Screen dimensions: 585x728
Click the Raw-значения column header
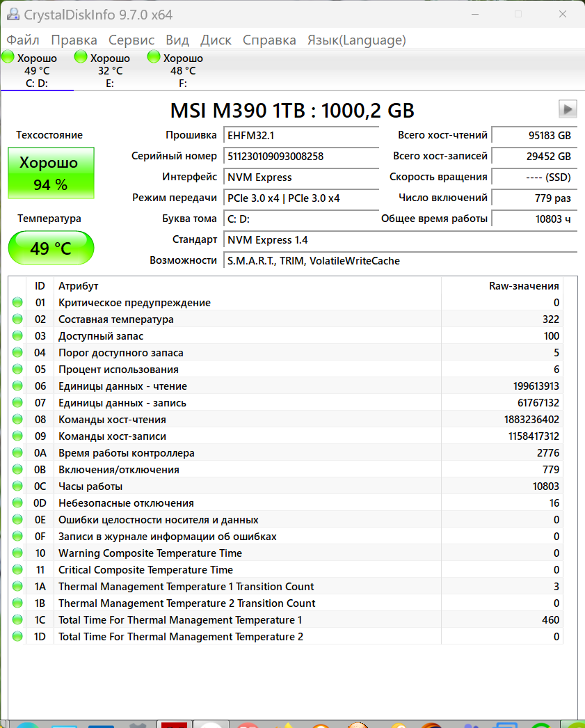(x=523, y=286)
